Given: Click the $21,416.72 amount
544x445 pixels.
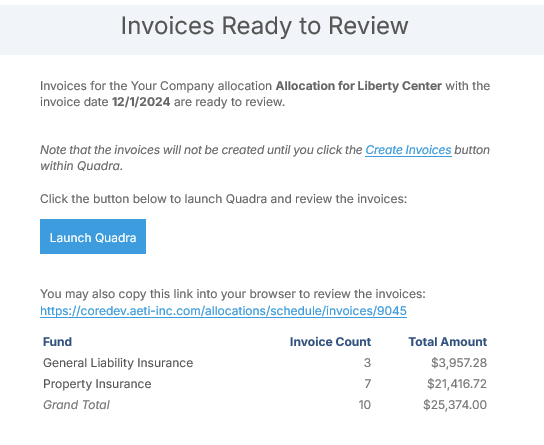Looking at the screenshot, I should (457, 384).
